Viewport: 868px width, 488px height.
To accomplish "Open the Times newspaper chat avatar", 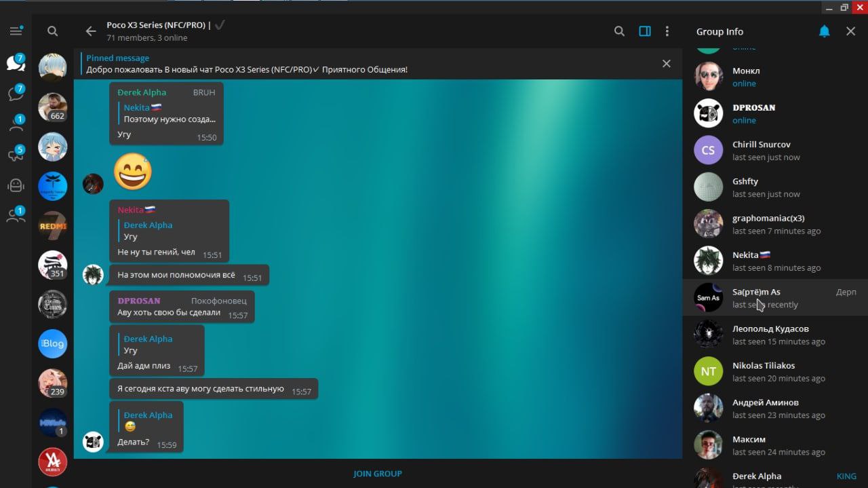I will [x=53, y=305].
